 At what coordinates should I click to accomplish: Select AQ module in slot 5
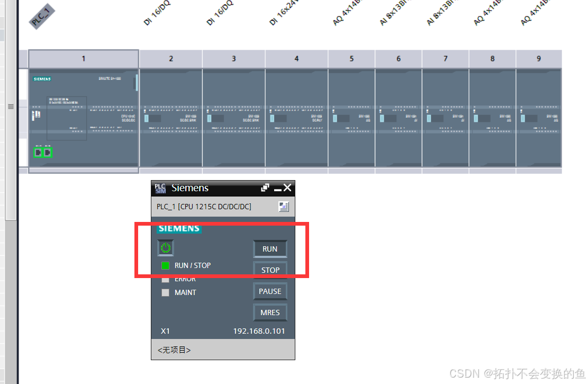pyautogui.click(x=351, y=118)
